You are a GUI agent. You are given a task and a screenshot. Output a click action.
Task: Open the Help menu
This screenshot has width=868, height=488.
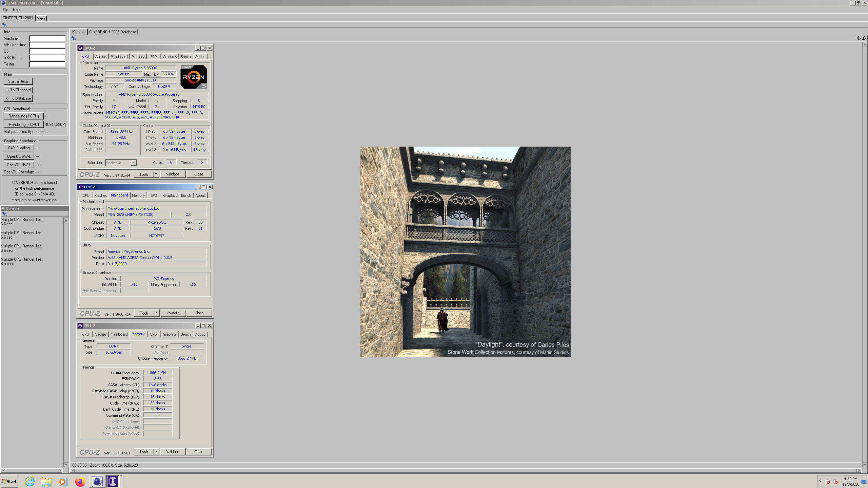(x=17, y=10)
